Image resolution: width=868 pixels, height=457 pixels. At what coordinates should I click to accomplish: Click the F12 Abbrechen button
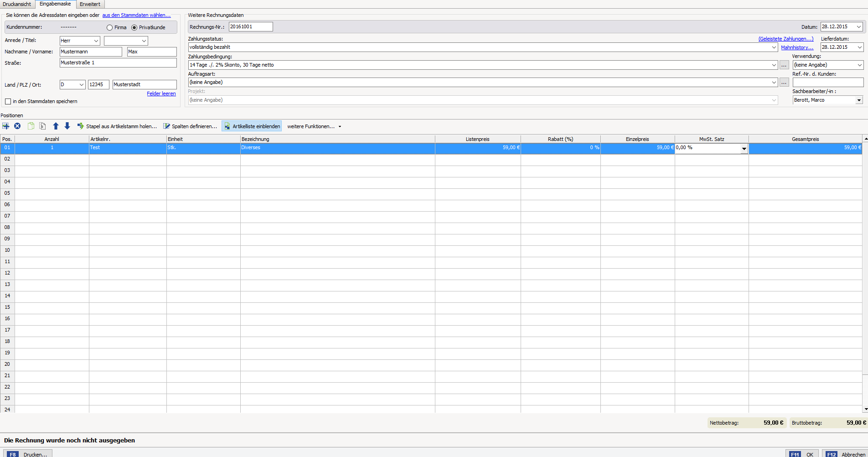click(x=845, y=454)
